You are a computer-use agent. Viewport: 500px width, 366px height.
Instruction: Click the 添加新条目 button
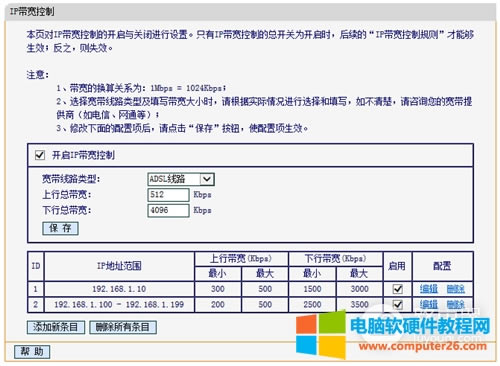click(x=56, y=327)
